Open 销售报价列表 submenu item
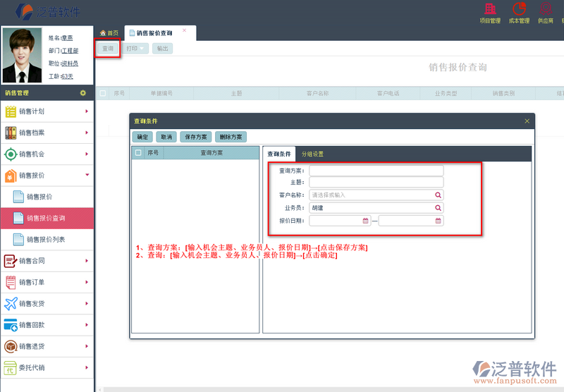 coord(47,240)
